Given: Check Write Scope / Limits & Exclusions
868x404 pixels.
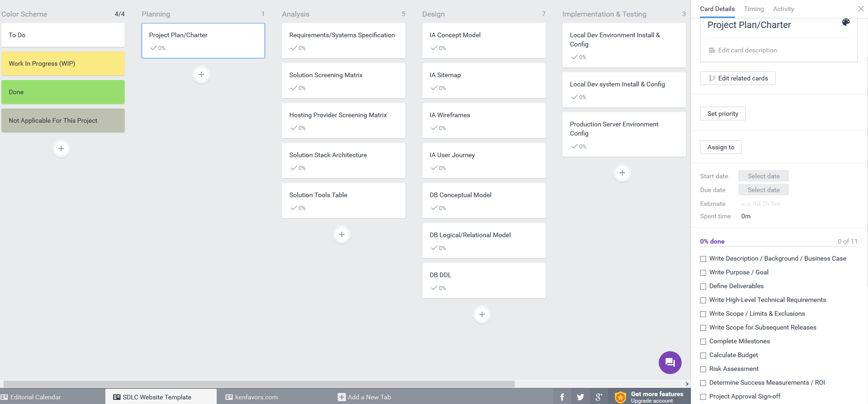Looking at the screenshot, I should click(x=703, y=314).
